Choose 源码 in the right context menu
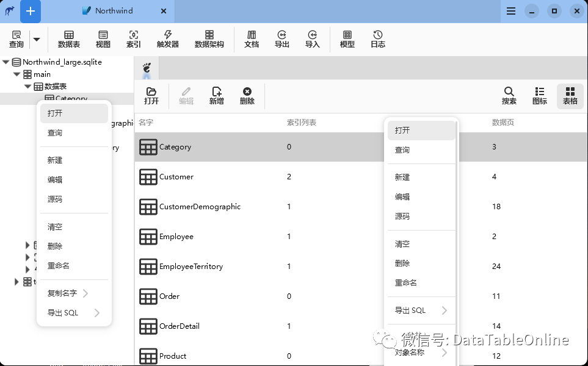Viewport: 588px width, 366px height. 421,216
